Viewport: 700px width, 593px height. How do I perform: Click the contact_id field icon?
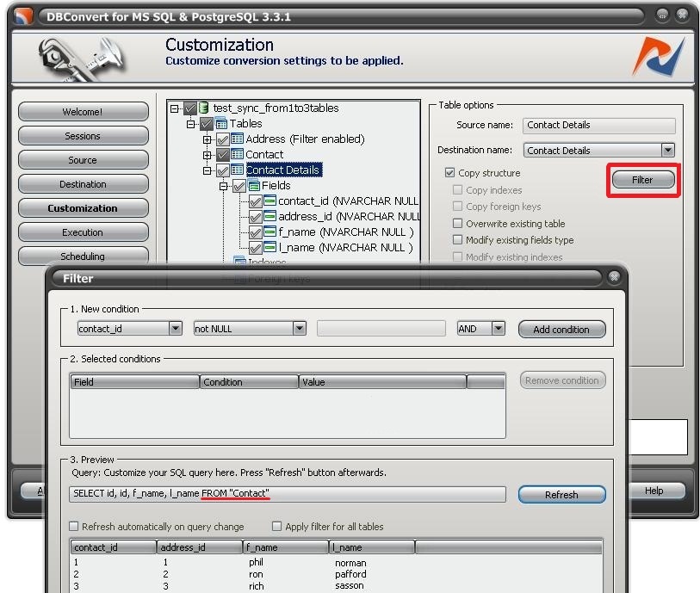269,201
